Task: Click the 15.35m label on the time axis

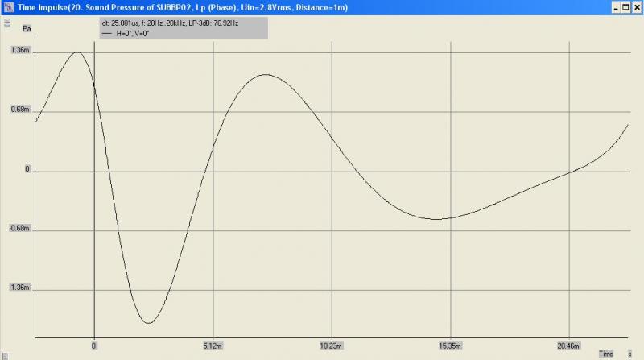Action: (x=450, y=346)
